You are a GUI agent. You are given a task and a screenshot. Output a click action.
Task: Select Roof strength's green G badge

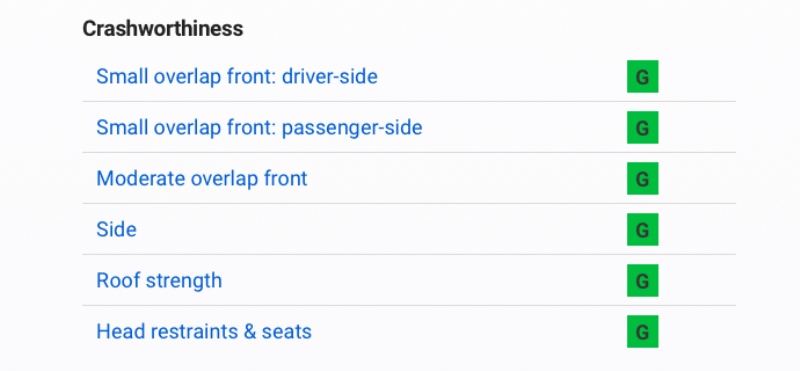642,281
